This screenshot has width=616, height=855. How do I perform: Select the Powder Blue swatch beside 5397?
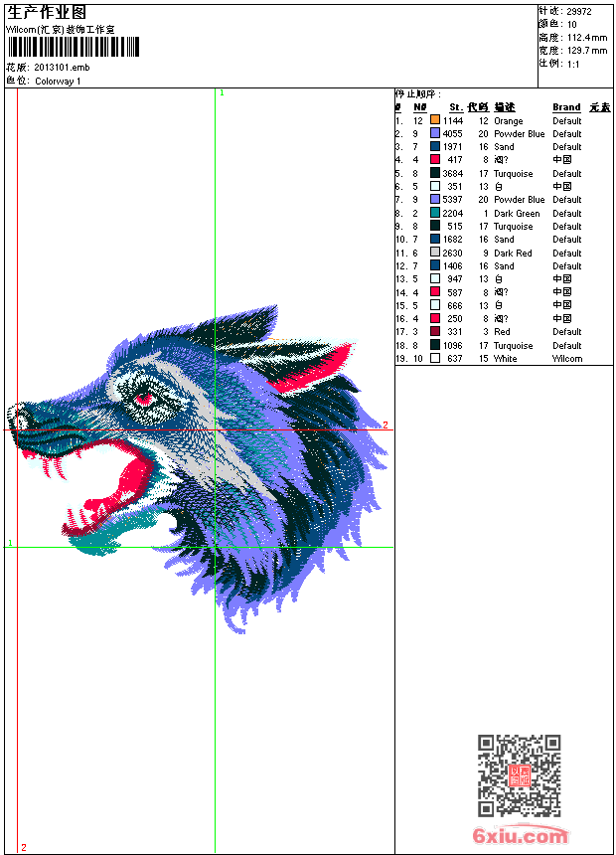435,199
